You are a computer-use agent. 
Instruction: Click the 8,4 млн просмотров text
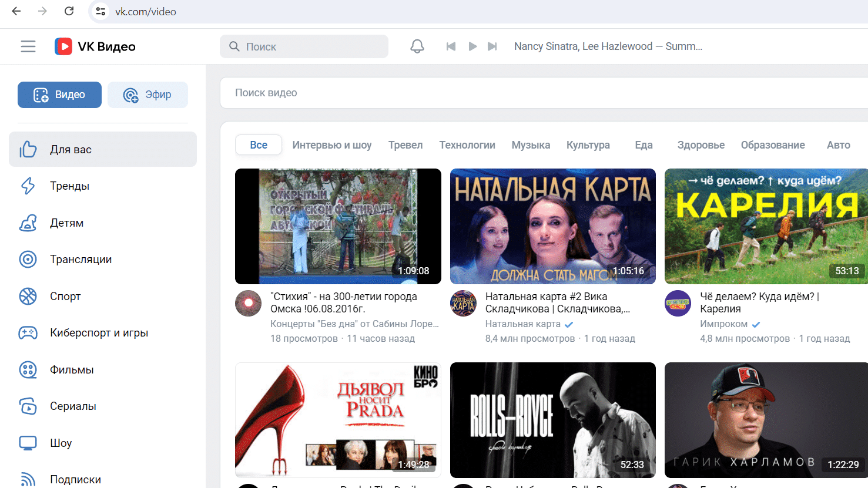[530, 338]
